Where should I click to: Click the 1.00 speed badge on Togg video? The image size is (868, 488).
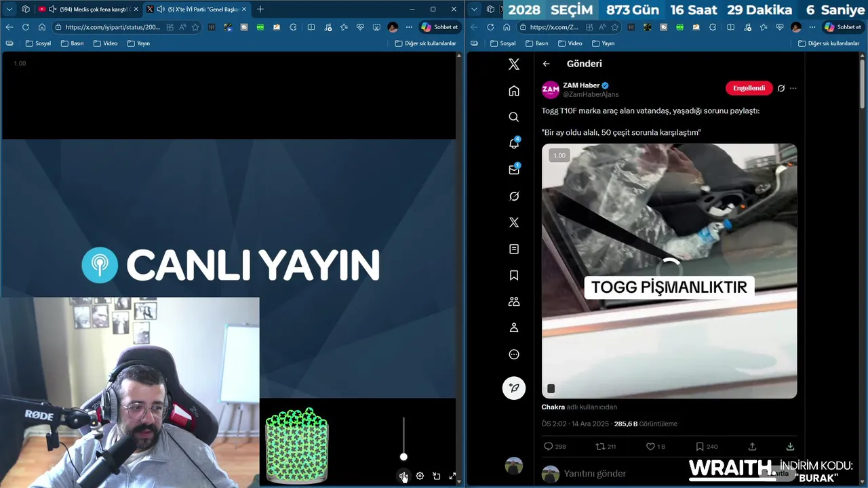[x=559, y=156]
